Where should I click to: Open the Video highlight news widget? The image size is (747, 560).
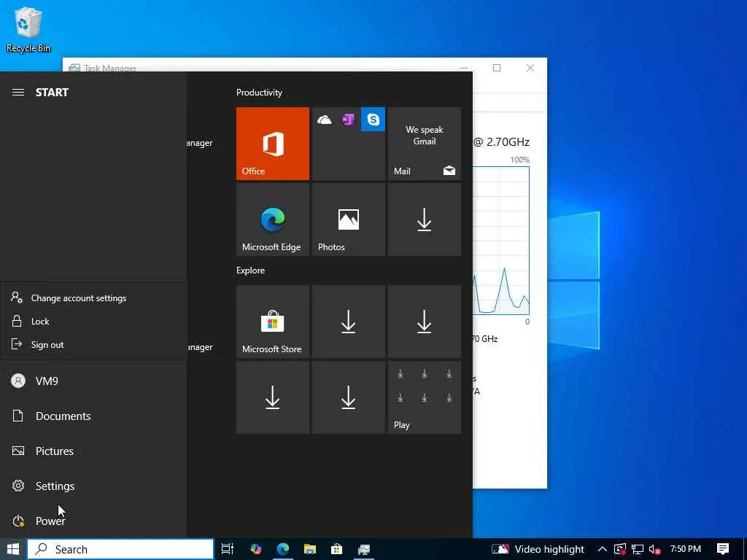pos(538,549)
